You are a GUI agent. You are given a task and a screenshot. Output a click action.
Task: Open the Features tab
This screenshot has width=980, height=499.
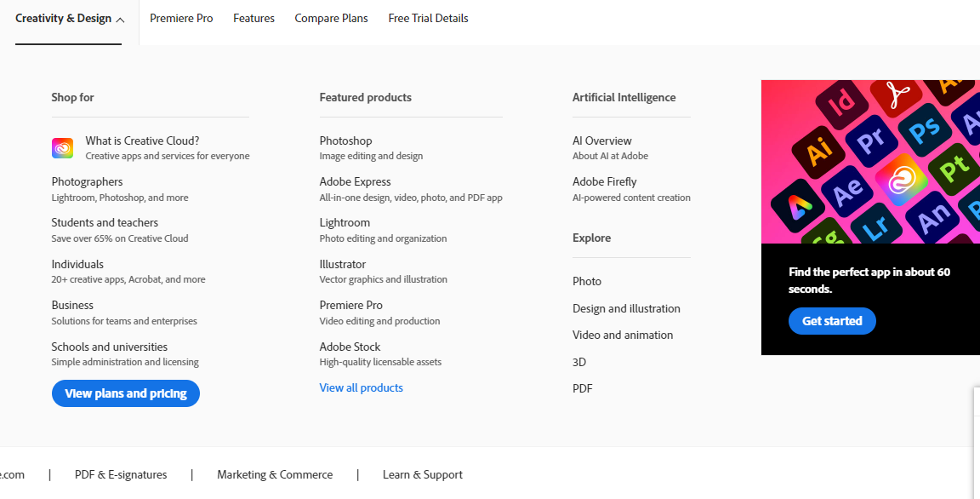[254, 18]
